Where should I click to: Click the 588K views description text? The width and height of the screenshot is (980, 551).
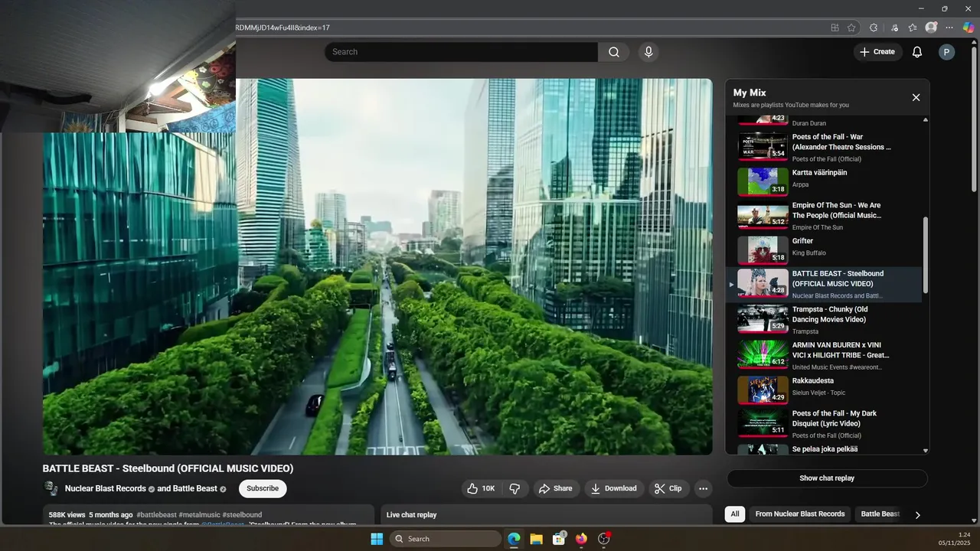pyautogui.click(x=67, y=515)
